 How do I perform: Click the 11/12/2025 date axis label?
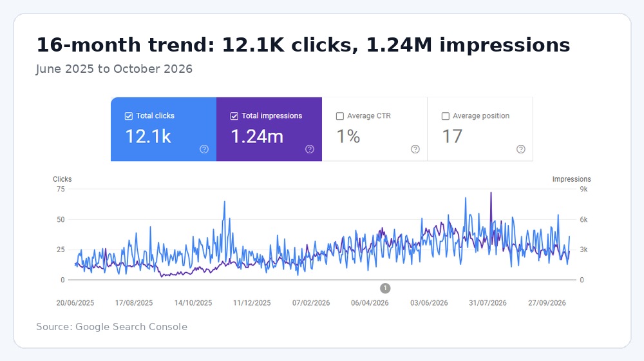click(252, 303)
